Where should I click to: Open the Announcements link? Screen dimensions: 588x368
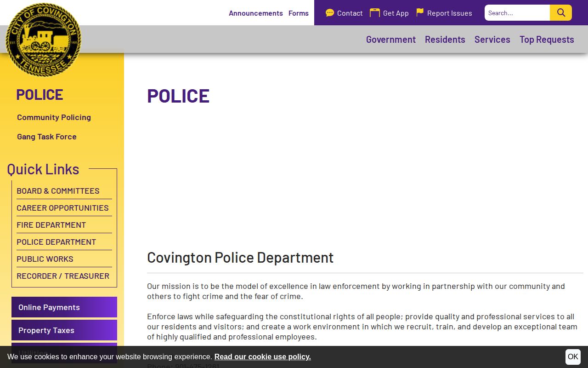tap(256, 13)
